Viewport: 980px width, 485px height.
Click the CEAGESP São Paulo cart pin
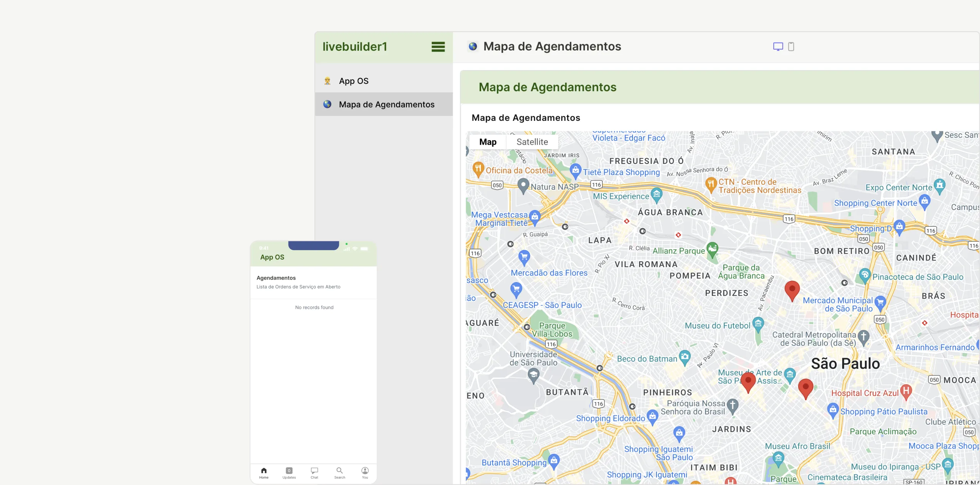[516, 289]
